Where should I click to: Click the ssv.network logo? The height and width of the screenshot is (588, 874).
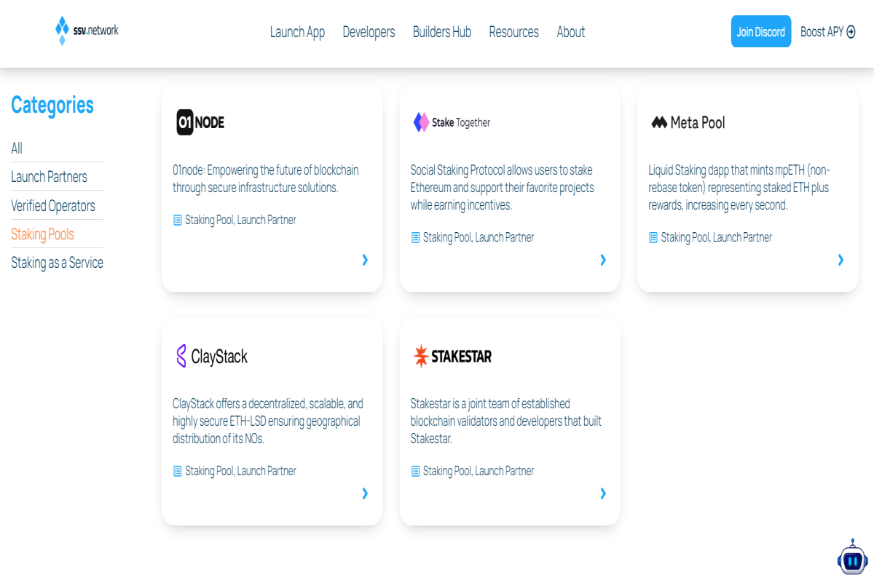point(87,31)
